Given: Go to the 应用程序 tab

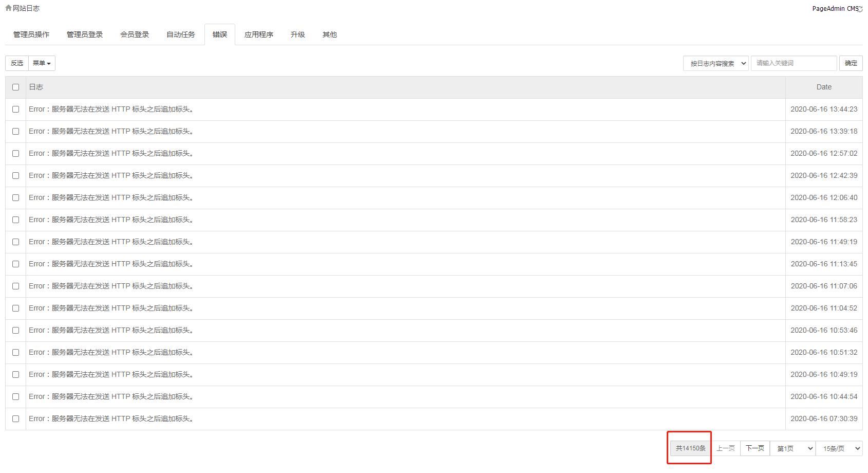Looking at the screenshot, I should coord(259,34).
